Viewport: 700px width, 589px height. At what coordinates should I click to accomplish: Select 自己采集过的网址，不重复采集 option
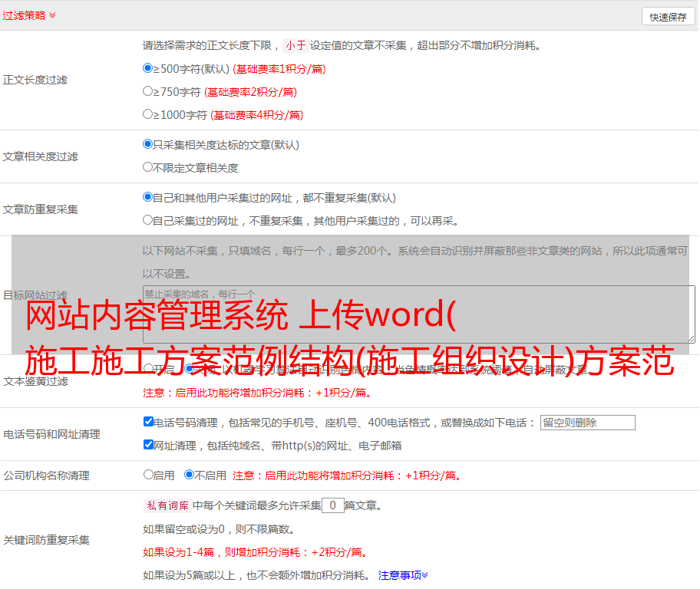(x=147, y=220)
